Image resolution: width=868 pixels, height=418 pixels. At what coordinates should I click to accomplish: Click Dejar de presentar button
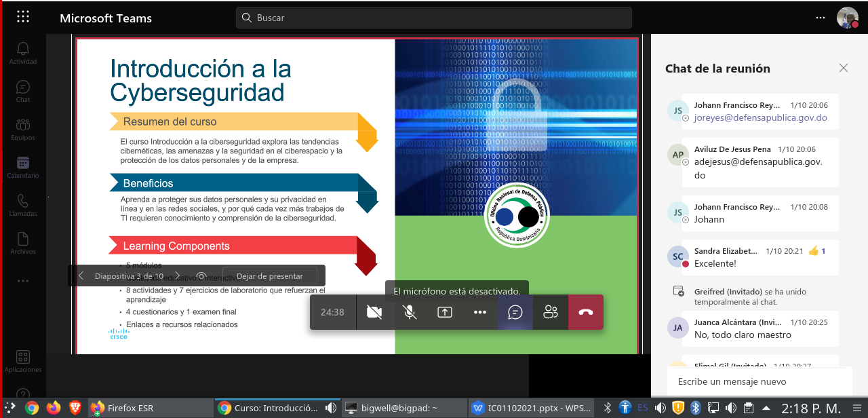pyautogui.click(x=270, y=276)
